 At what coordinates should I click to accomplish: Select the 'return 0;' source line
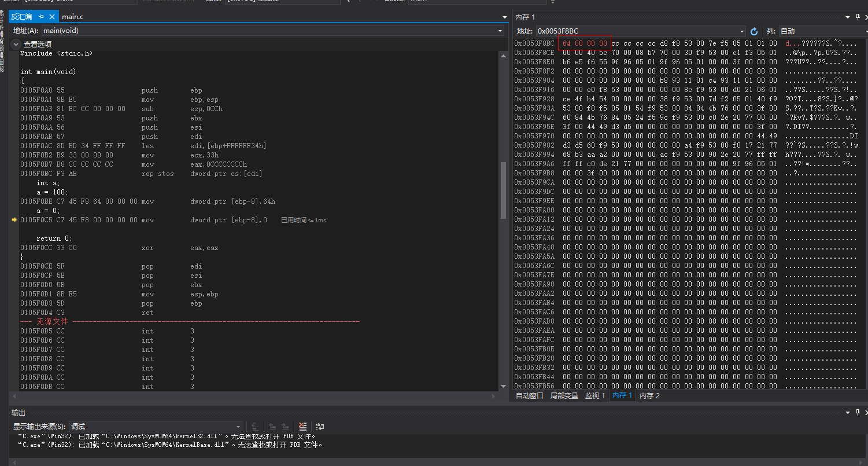[x=54, y=238]
